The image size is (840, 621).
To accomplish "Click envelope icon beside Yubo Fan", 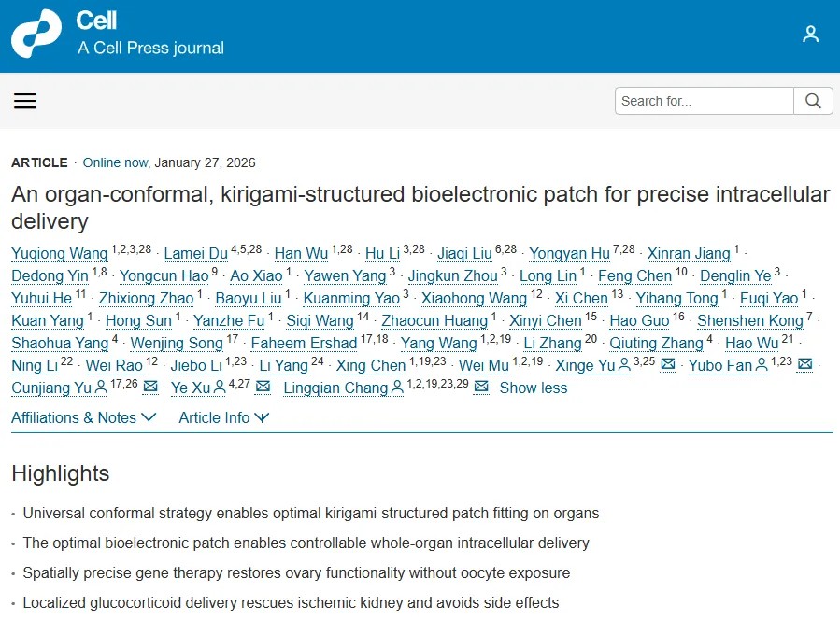I will pyautogui.click(x=804, y=365).
